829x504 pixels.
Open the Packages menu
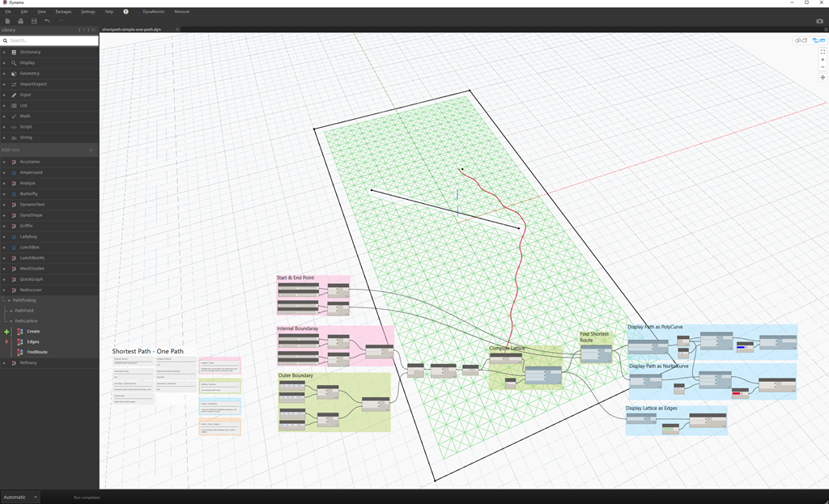pyautogui.click(x=63, y=11)
